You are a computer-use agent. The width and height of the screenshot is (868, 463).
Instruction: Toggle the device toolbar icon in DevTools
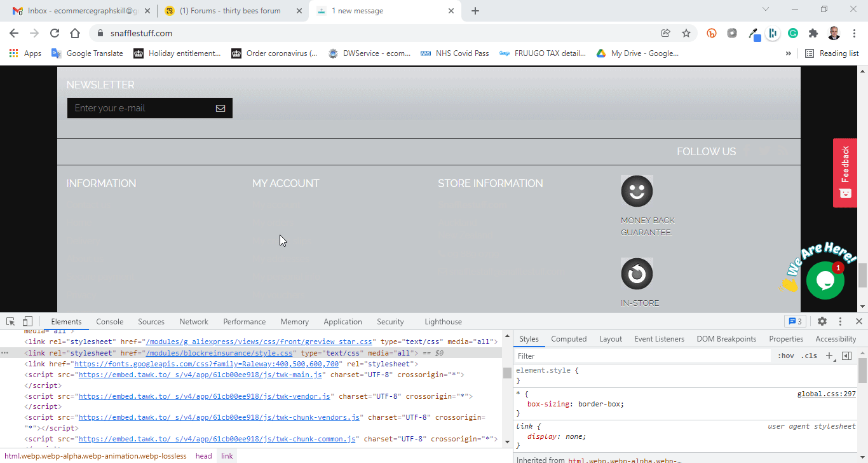click(x=26, y=321)
